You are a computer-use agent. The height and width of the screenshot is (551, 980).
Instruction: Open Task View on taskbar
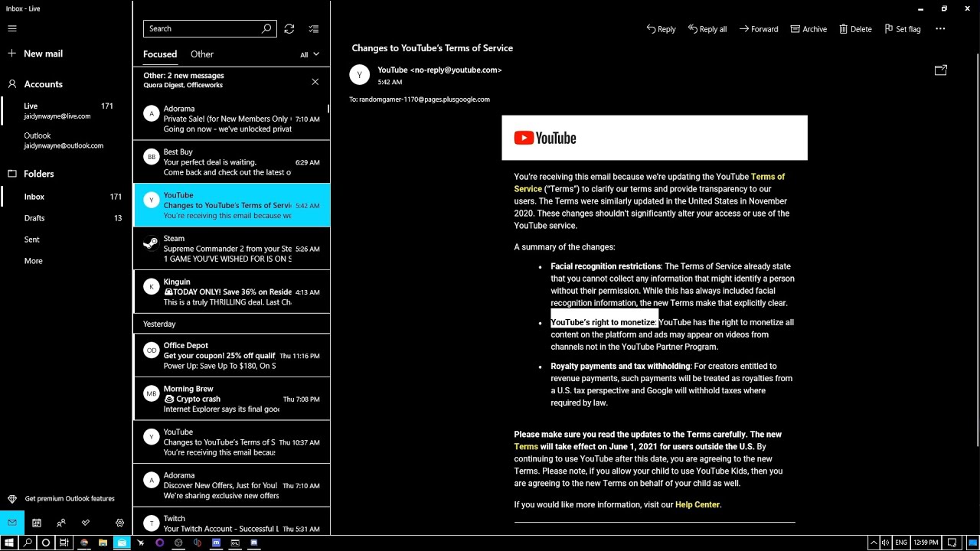(x=65, y=543)
